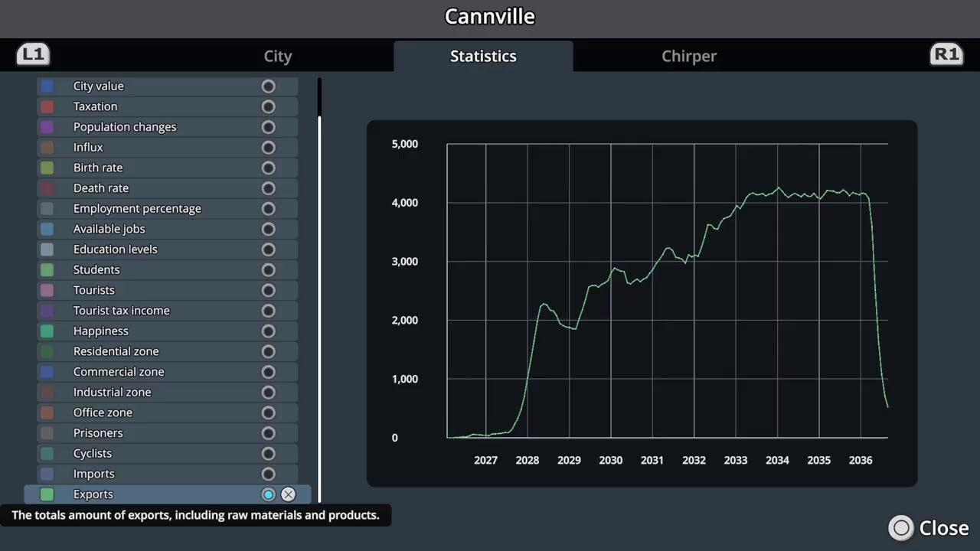
Task: Select the Employment percentage radio button
Action: pyautogui.click(x=268, y=209)
